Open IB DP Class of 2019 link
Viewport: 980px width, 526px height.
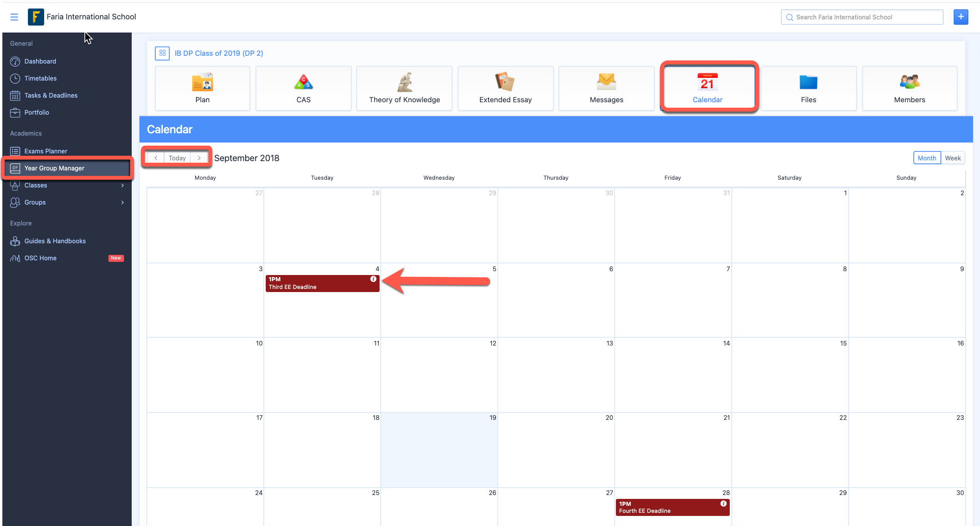pos(219,53)
